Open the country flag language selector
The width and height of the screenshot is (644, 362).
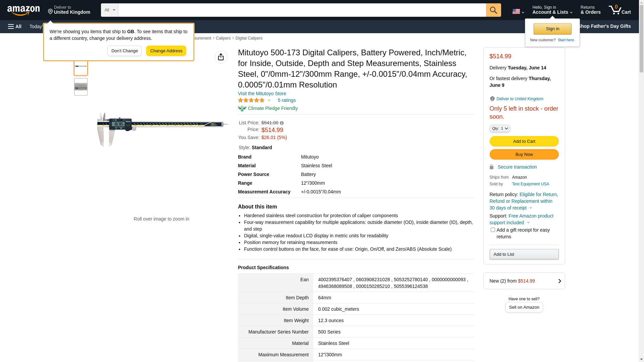[x=518, y=11]
